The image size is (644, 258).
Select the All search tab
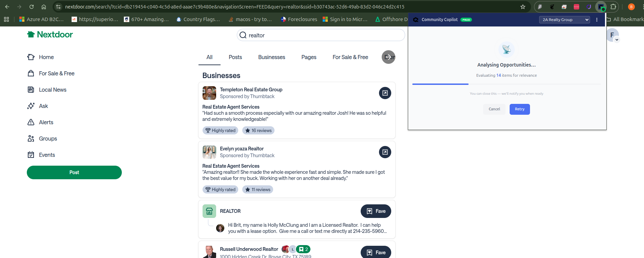pyautogui.click(x=209, y=57)
